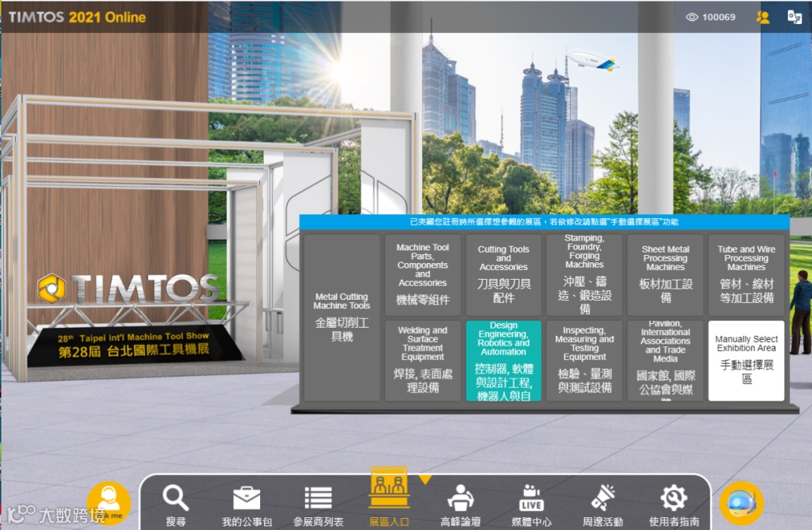Select Inspecting, Measuring and Testing Equipment
Image resolution: width=812 pixels, height=530 pixels.
point(584,361)
